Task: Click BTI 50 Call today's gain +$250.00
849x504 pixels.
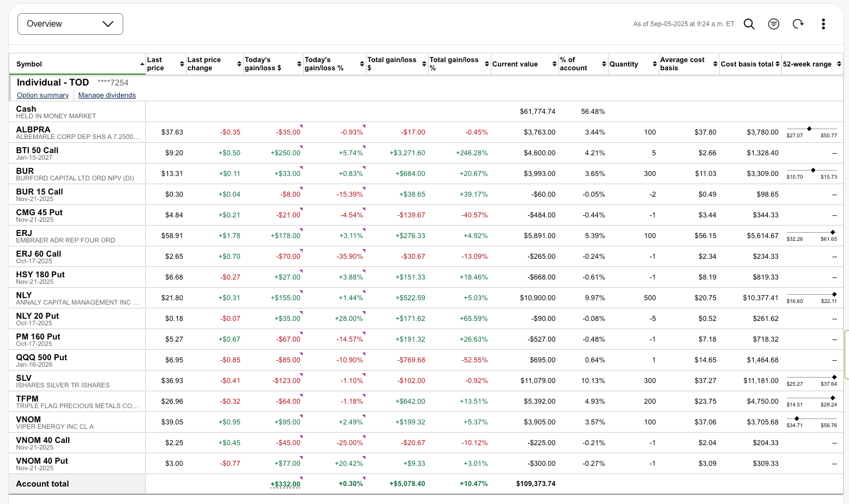Action: pyautogui.click(x=285, y=153)
